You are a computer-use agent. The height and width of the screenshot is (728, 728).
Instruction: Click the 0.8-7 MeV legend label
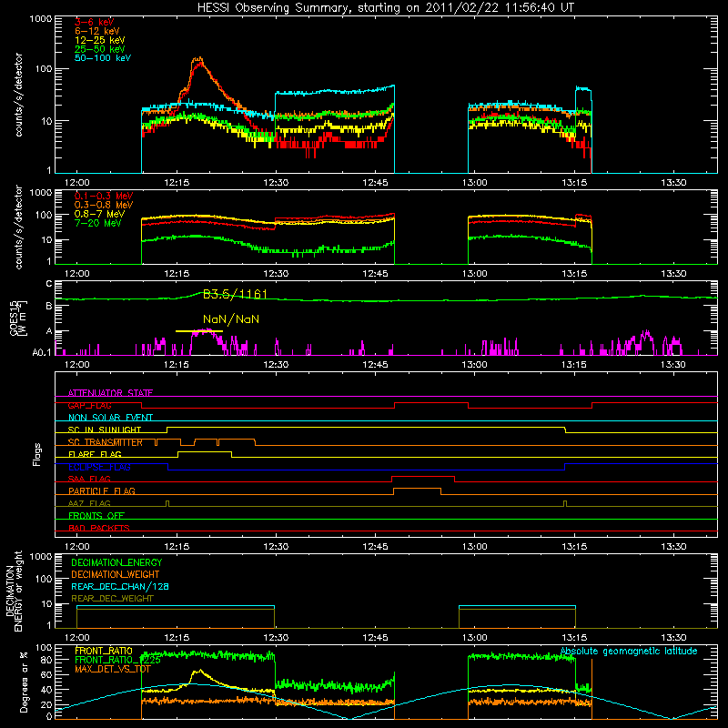click(x=99, y=214)
